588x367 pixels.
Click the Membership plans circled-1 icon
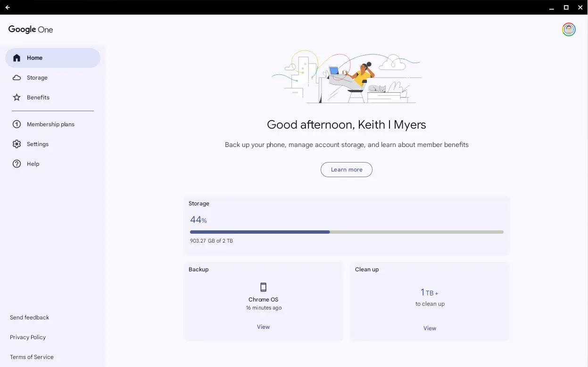pos(17,124)
